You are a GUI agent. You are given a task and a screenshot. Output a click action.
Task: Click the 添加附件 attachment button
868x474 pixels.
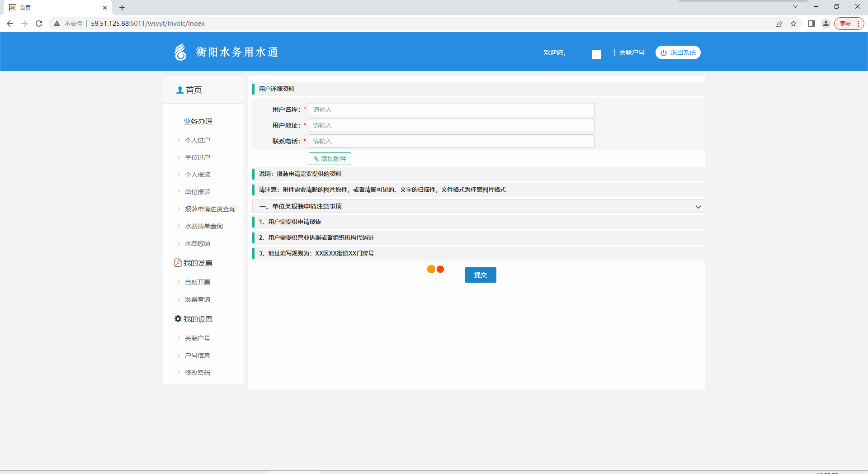[x=330, y=159]
